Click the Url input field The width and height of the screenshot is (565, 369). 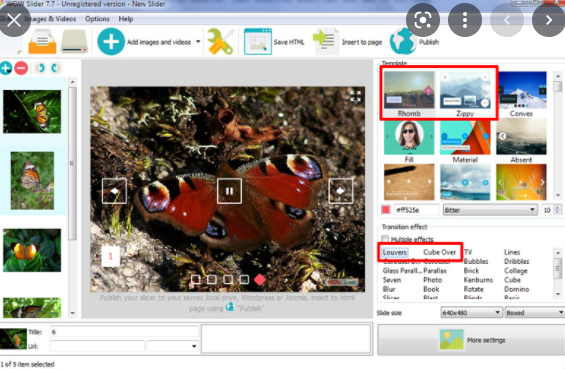97,346
